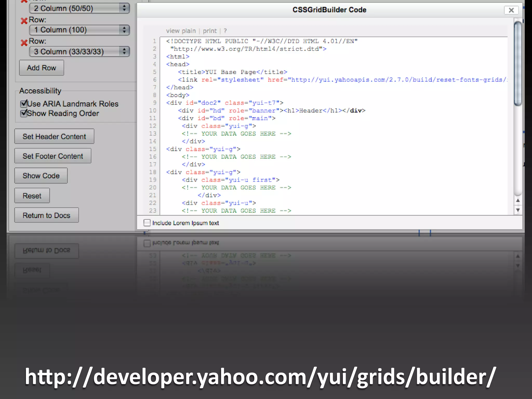Click the scrollbar down arrow
Viewport: 532px width, 399px height.
point(518,210)
